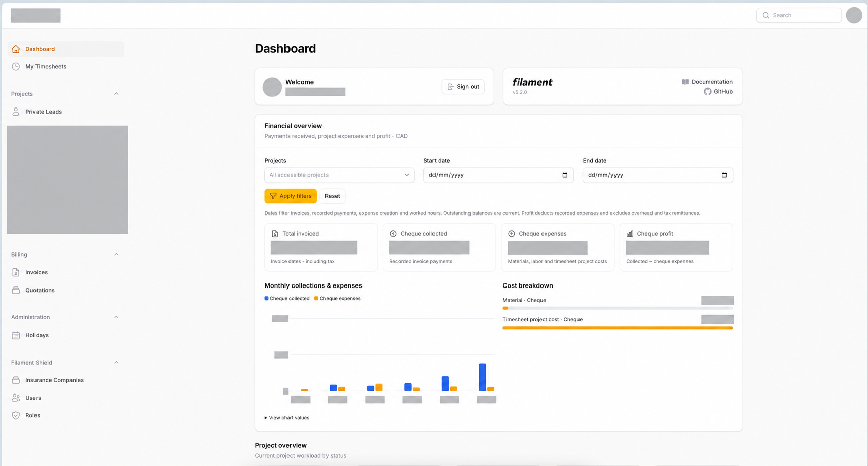The width and height of the screenshot is (868, 466).
Task: Open End date calendar picker icon
Action: [x=724, y=175]
